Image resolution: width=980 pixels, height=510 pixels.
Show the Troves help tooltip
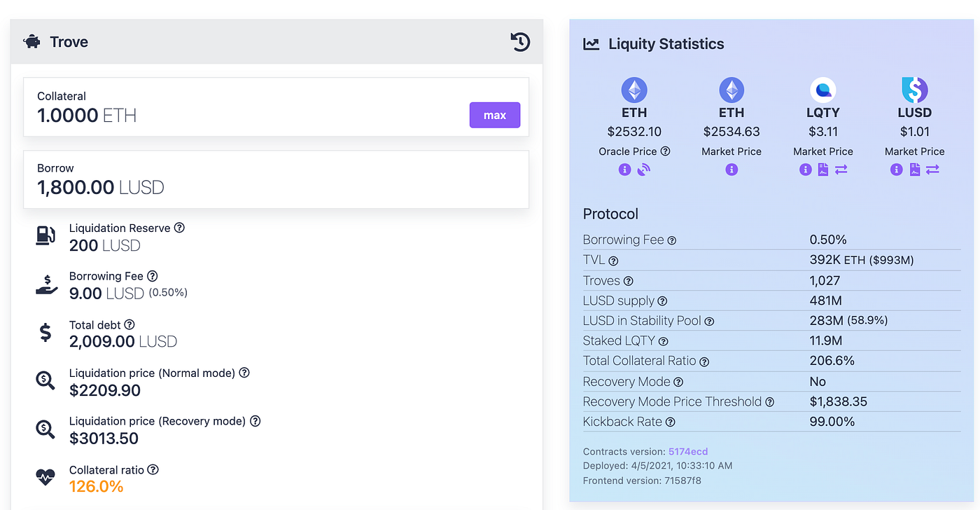pos(629,281)
